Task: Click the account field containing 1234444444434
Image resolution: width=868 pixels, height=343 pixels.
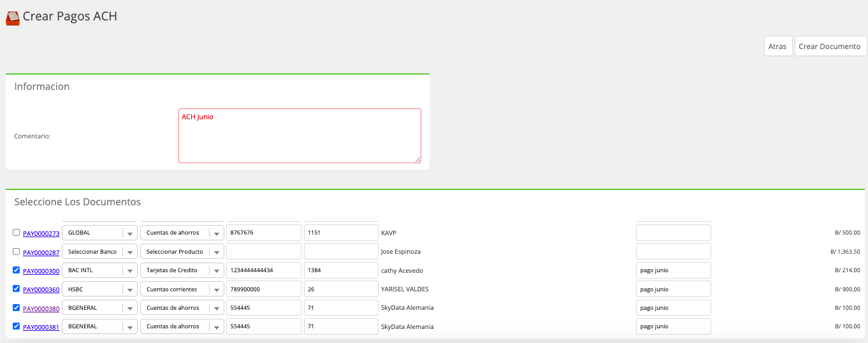Action: [264, 270]
